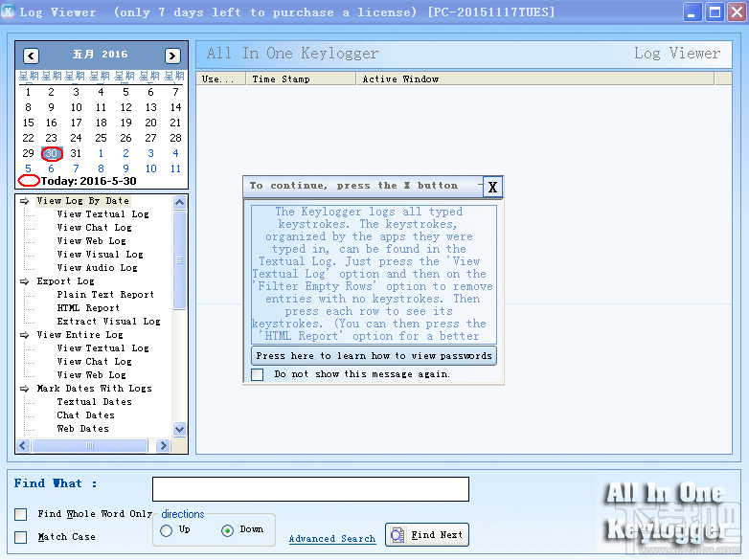Click arrow icon beside Export Log
Viewport: 749px width, 560px height.
pos(24,281)
